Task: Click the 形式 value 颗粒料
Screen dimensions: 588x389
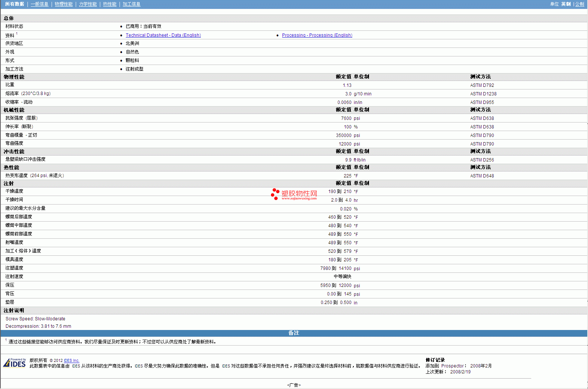Action: pos(132,61)
